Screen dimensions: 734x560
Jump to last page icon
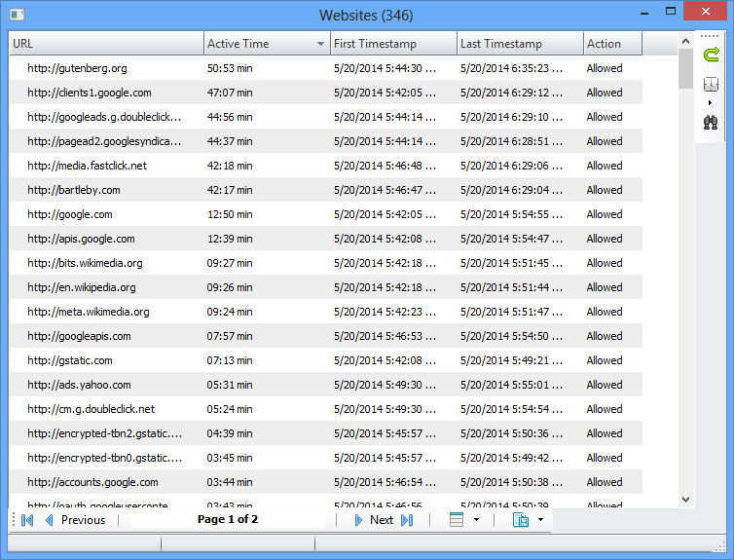click(407, 520)
